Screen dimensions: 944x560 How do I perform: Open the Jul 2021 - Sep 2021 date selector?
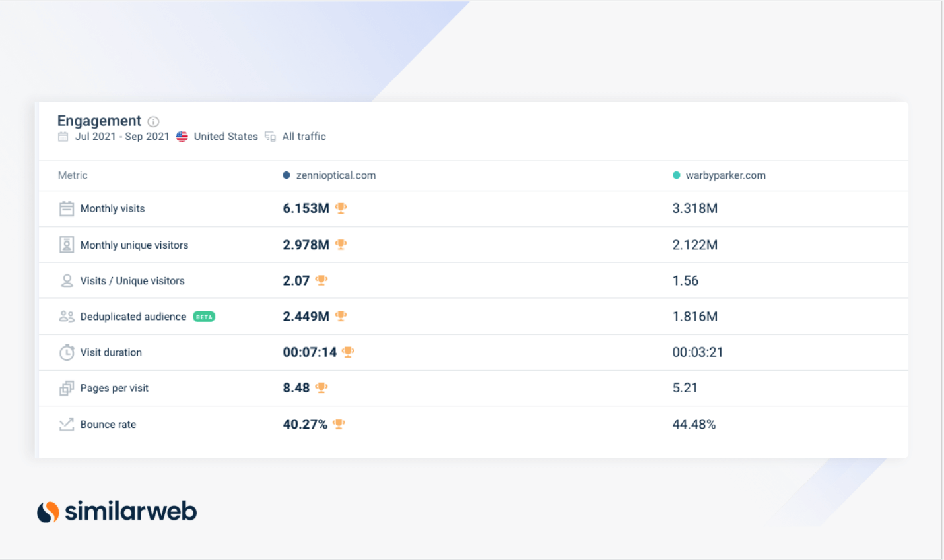119,136
